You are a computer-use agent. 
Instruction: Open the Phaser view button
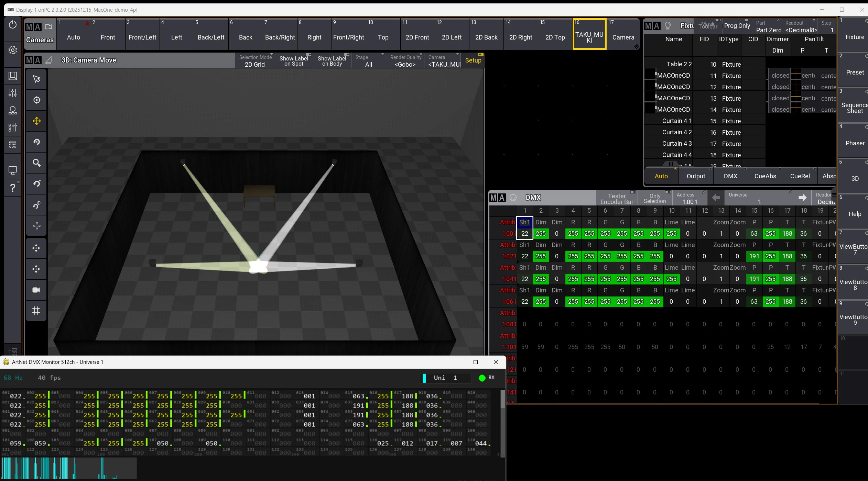tap(854, 141)
